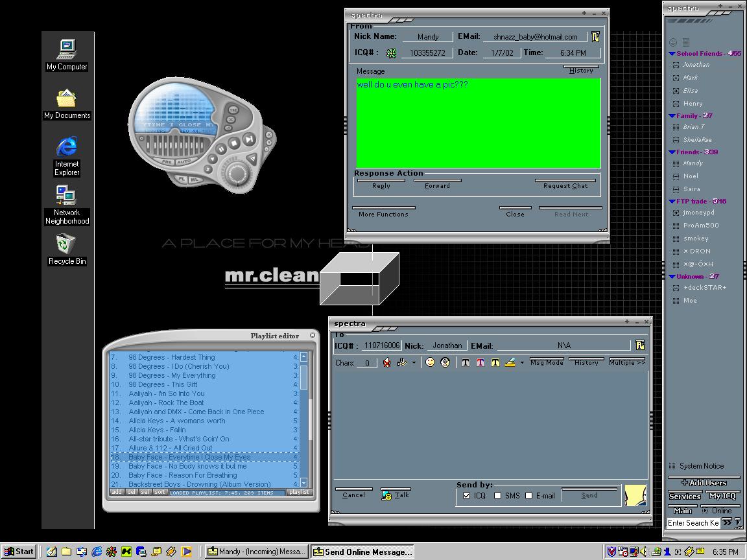Collapse the FTP trade contact group
The height and width of the screenshot is (560, 747).
click(x=672, y=202)
